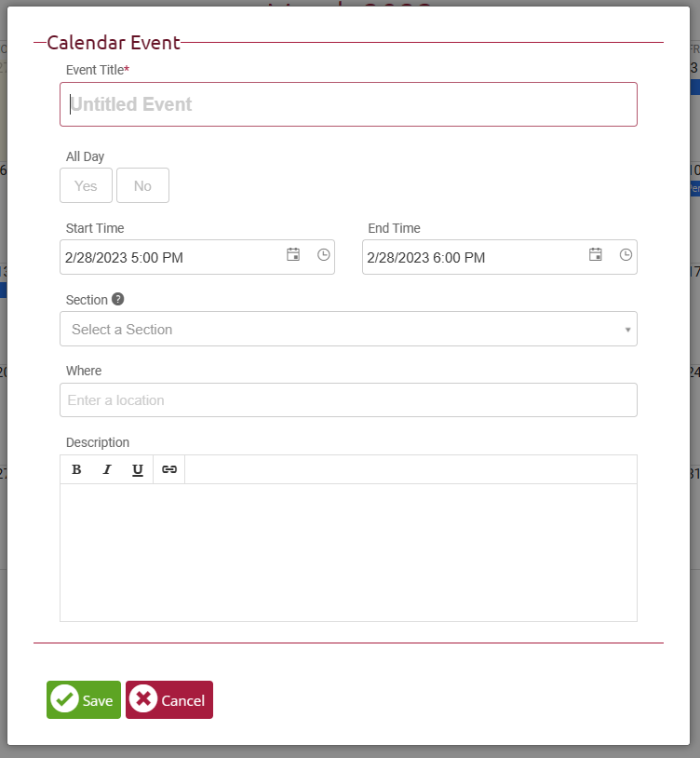Focus the Event Title input field

point(348,104)
